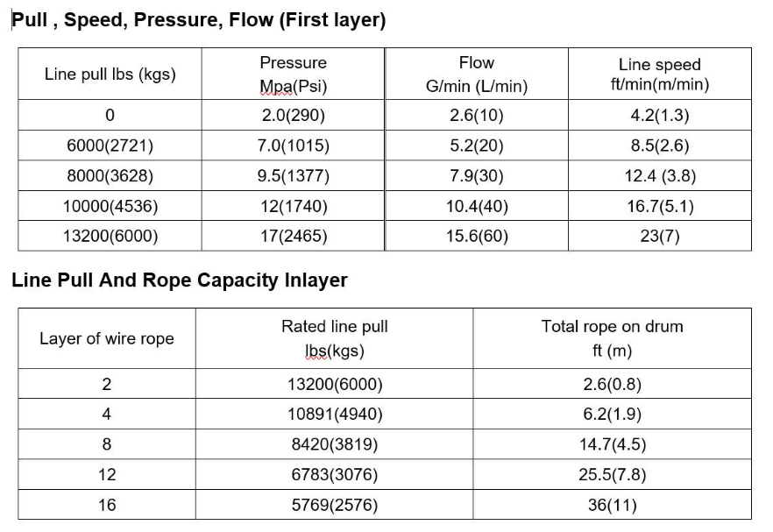Click the line speed cell 23(7)
773x532 pixels.
point(660,236)
